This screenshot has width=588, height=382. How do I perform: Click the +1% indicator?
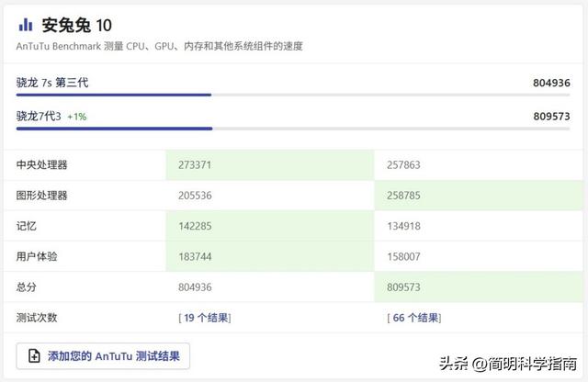[77, 117]
